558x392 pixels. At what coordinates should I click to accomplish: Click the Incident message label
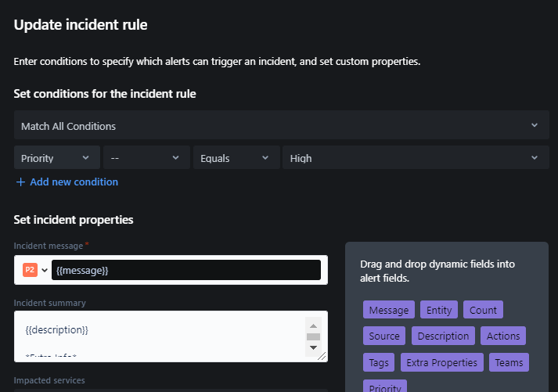pos(49,246)
